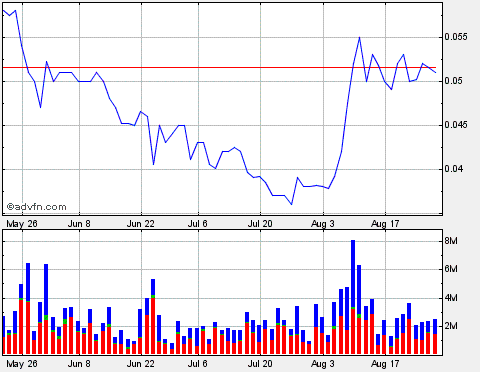Pick May 26 label below volume chart
480x372 pixels.
[22, 364]
